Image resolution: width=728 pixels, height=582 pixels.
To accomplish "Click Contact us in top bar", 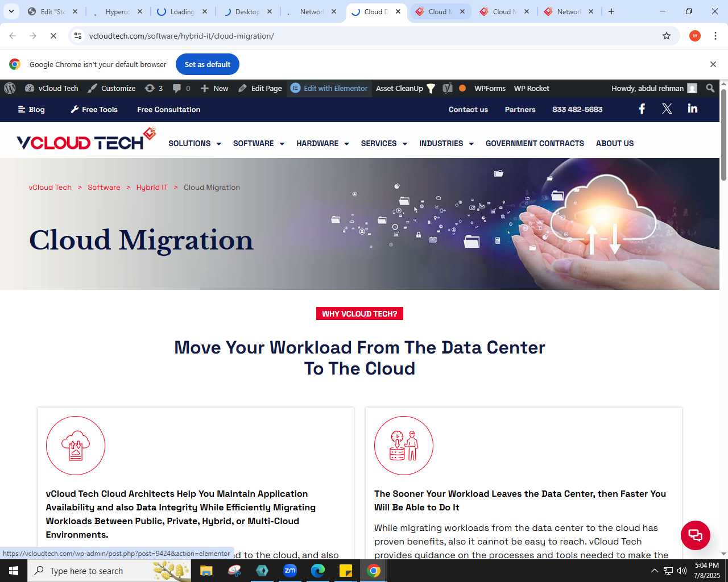I will 468,110.
